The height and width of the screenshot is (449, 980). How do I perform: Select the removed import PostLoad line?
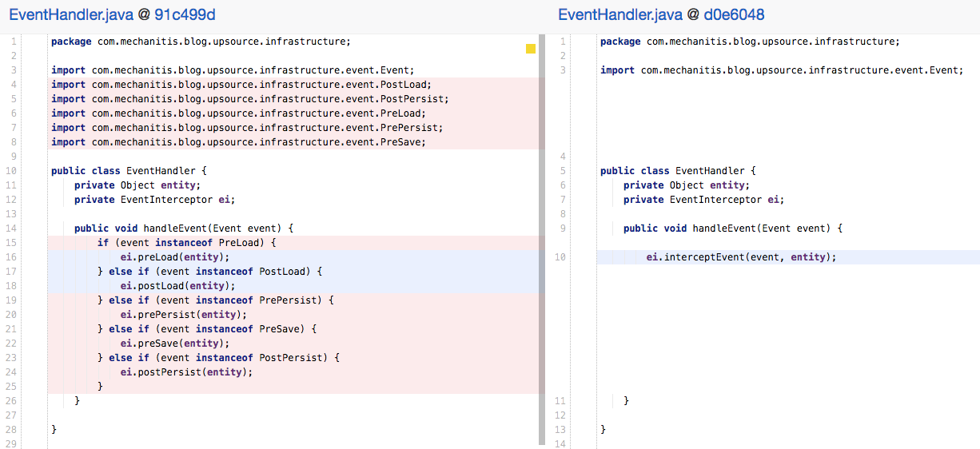point(241,85)
